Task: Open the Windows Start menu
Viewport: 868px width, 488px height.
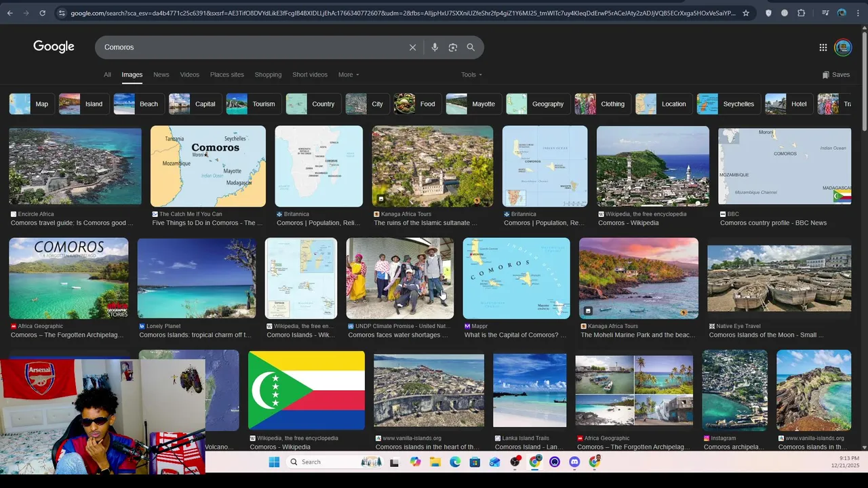Action: 274,462
